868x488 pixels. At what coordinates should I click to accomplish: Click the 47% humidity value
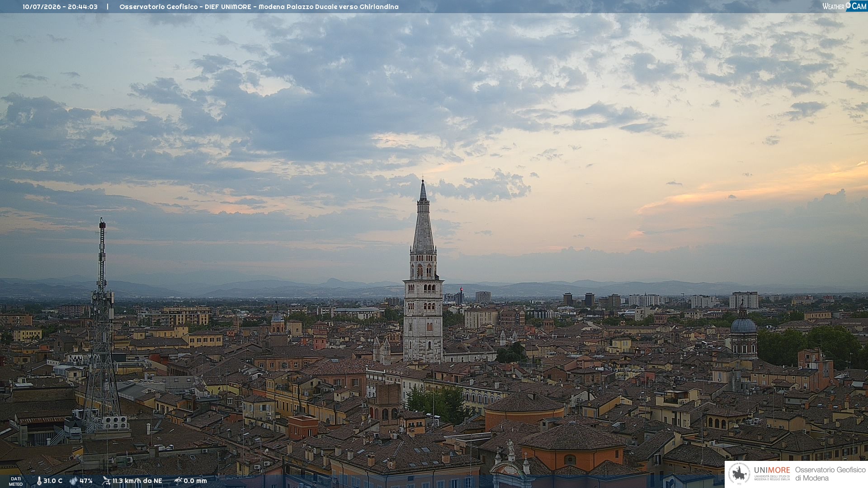point(86,481)
